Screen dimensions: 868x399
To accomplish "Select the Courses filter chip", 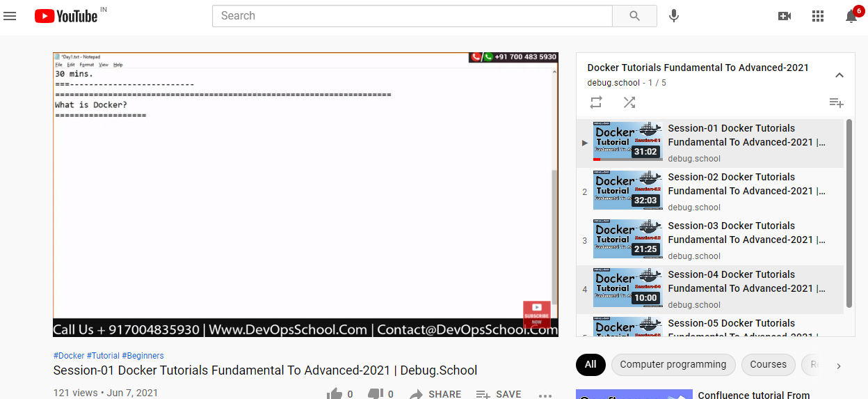I will pos(768,365).
